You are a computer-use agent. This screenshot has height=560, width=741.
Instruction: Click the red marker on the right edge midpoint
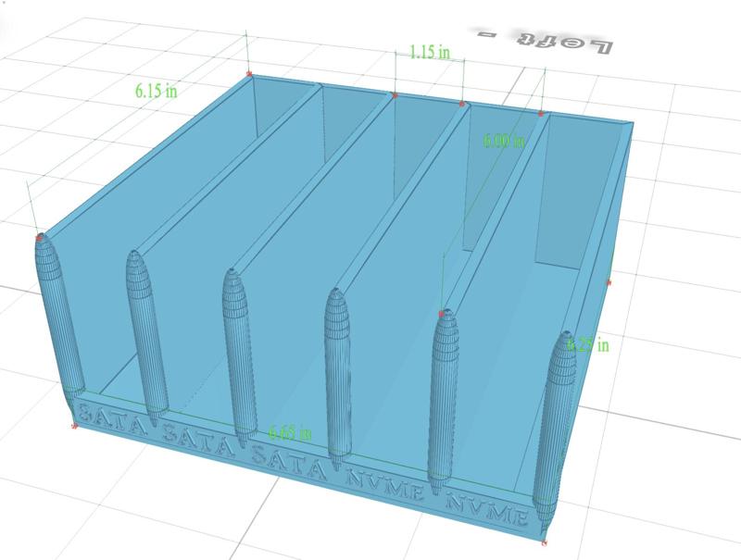tap(609, 280)
